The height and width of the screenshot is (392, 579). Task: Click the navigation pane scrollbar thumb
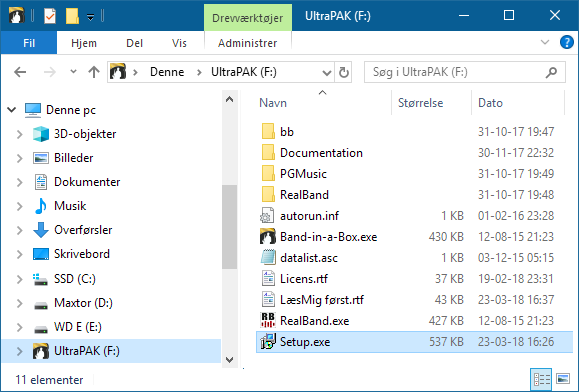(x=229, y=227)
